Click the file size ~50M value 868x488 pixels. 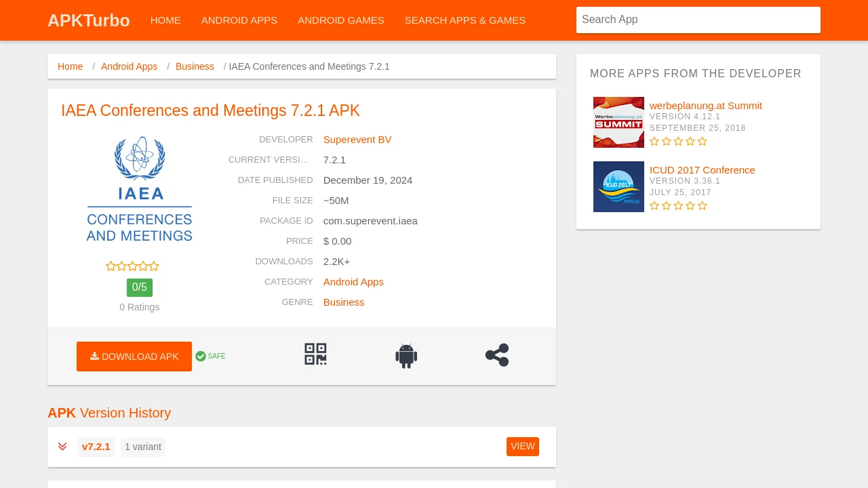(x=336, y=201)
